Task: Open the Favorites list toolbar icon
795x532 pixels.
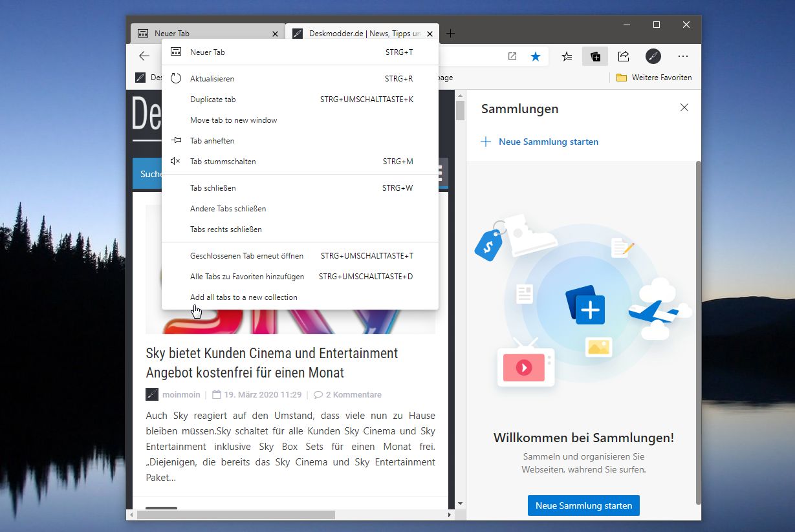Action: (567, 56)
